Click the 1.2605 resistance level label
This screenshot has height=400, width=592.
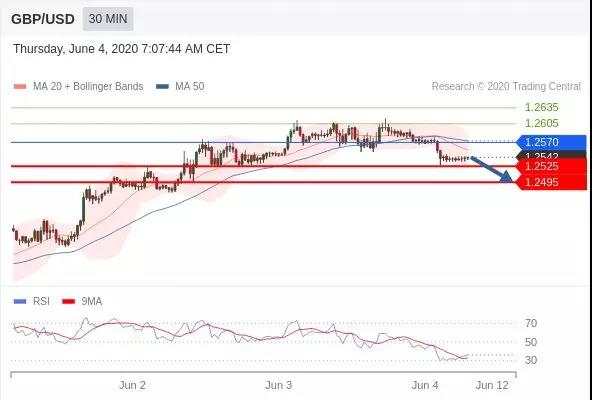[541, 123]
